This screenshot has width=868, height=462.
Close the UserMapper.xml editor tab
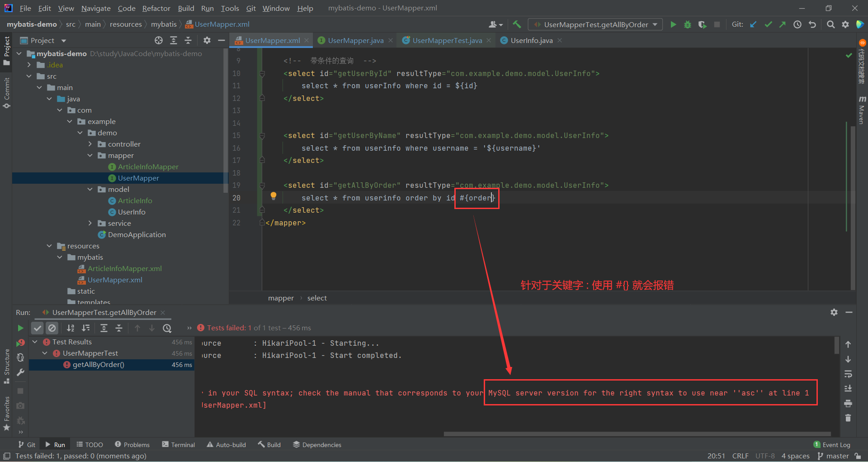point(307,40)
